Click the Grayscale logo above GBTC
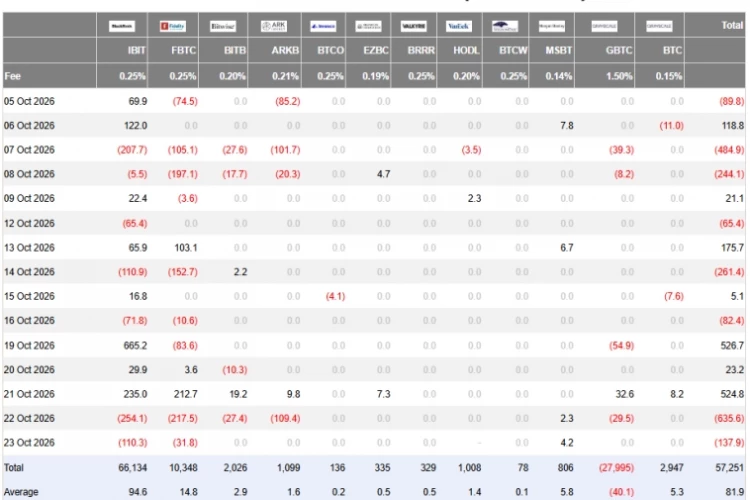 pos(604,26)
